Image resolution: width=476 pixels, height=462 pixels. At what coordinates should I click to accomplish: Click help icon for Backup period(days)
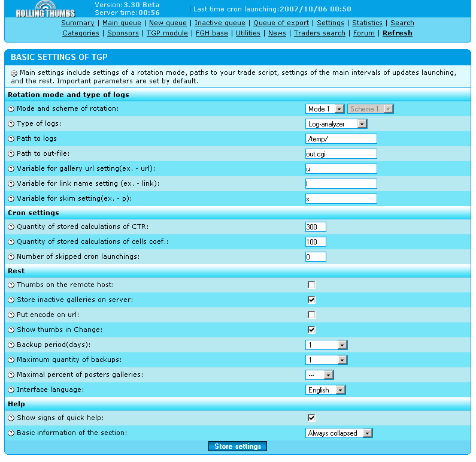11,345
